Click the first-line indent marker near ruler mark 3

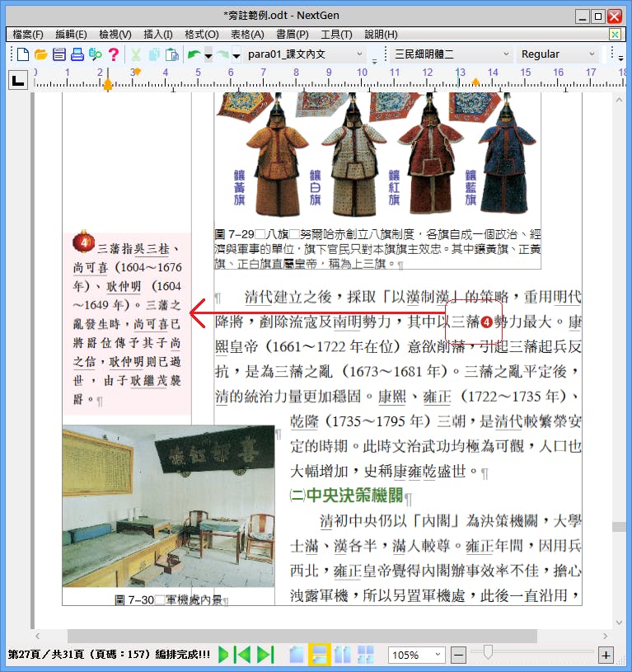click(x=138, y=72)
